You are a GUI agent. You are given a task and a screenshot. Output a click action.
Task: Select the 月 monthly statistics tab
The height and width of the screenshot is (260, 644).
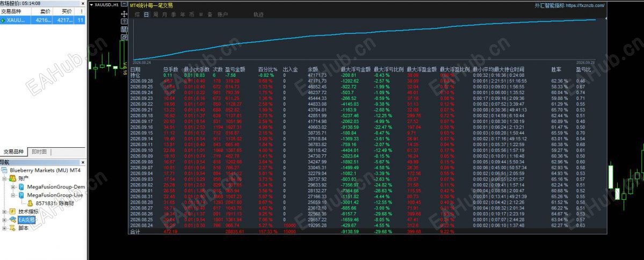(x=165, y=15)
